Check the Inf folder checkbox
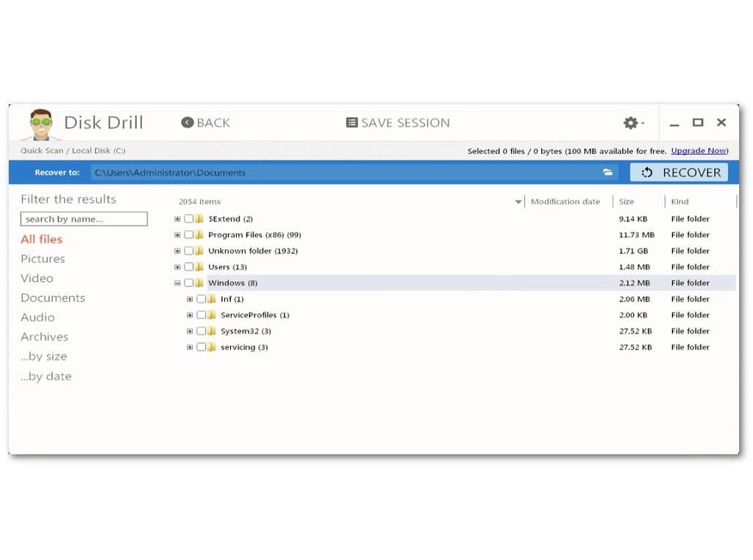The width and height of the screenshot is (753, 560). [x=201, y=299]
